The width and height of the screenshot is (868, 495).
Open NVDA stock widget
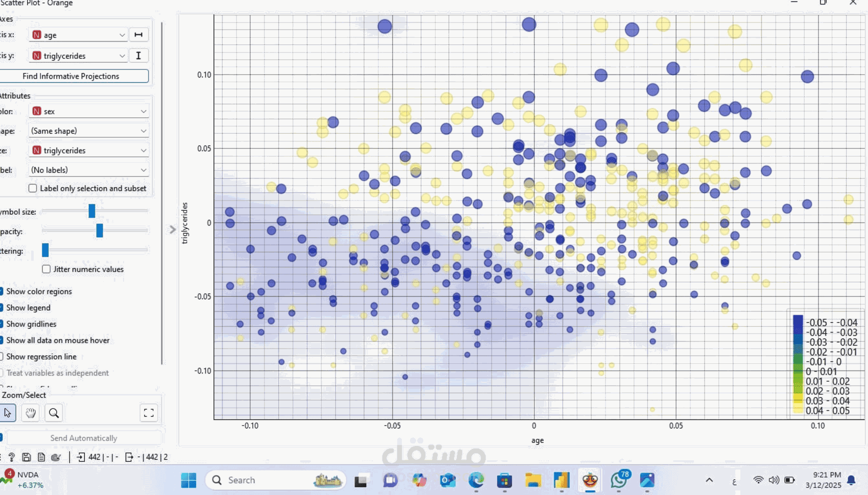(x=22, y=480)
